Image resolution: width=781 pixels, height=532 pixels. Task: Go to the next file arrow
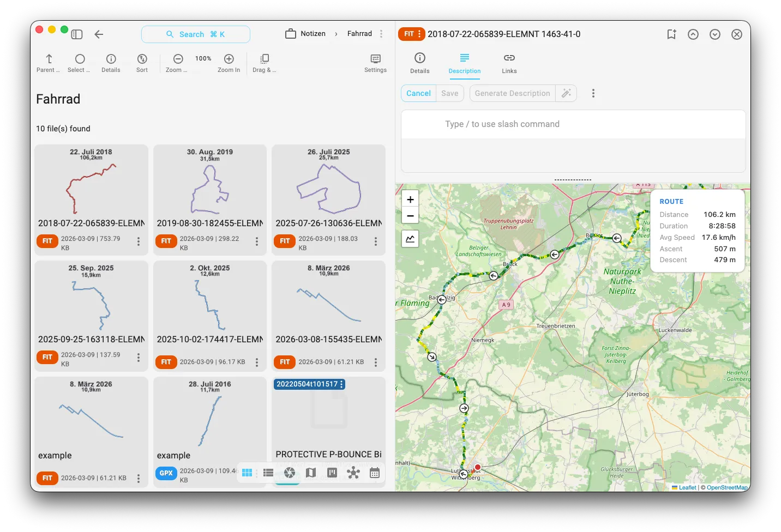point(714,34)
